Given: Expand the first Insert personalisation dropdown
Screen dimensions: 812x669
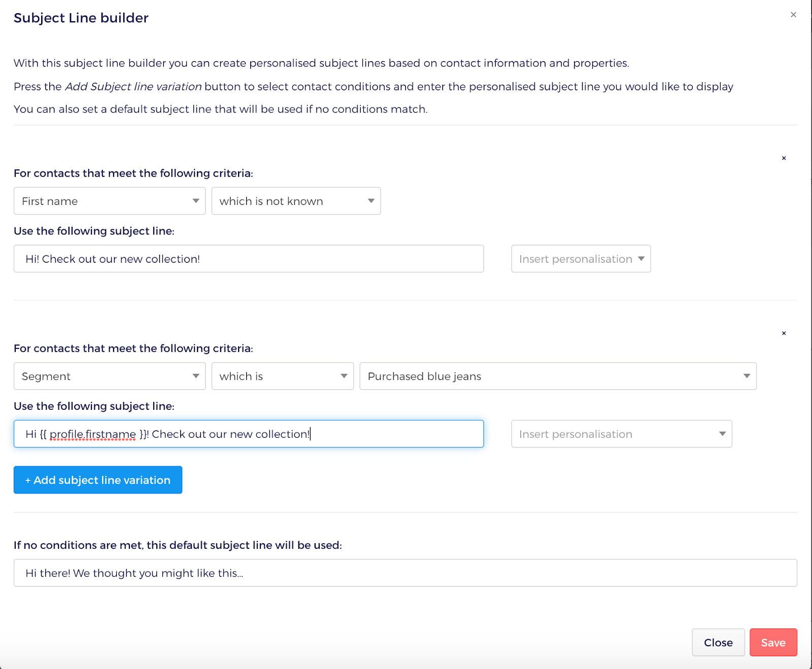Looking at the screenshot, I should 581,259.
